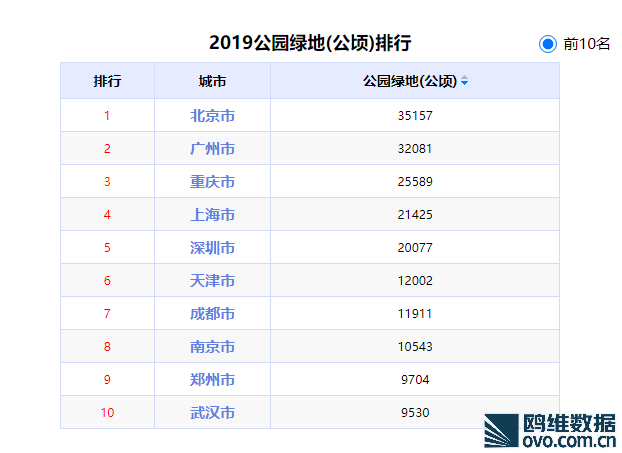Open the 北京市 link

(212, 116)
